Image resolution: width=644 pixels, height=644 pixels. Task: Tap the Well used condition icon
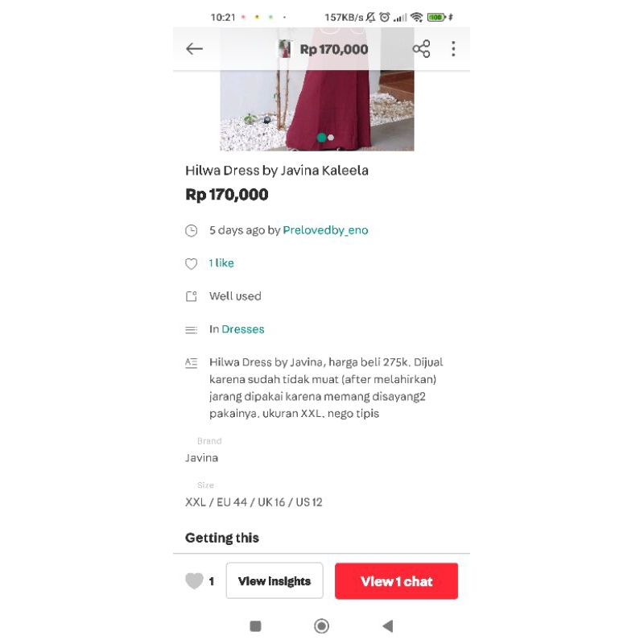[192, 296]
